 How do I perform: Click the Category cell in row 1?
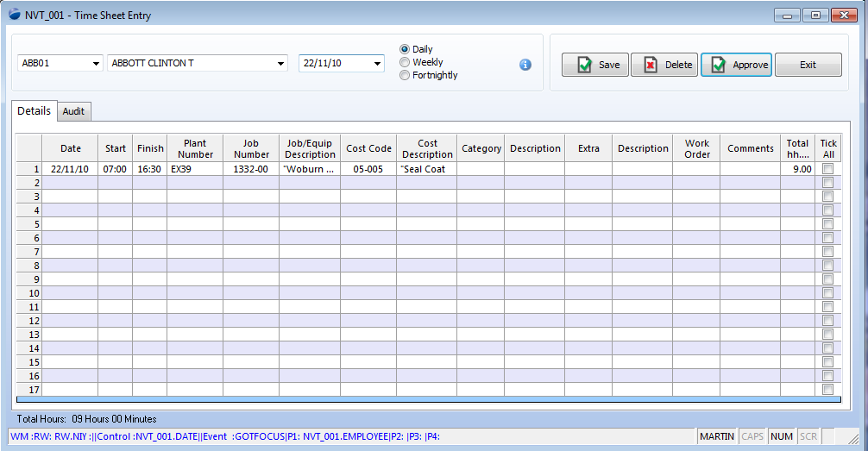tap(481, 169)
